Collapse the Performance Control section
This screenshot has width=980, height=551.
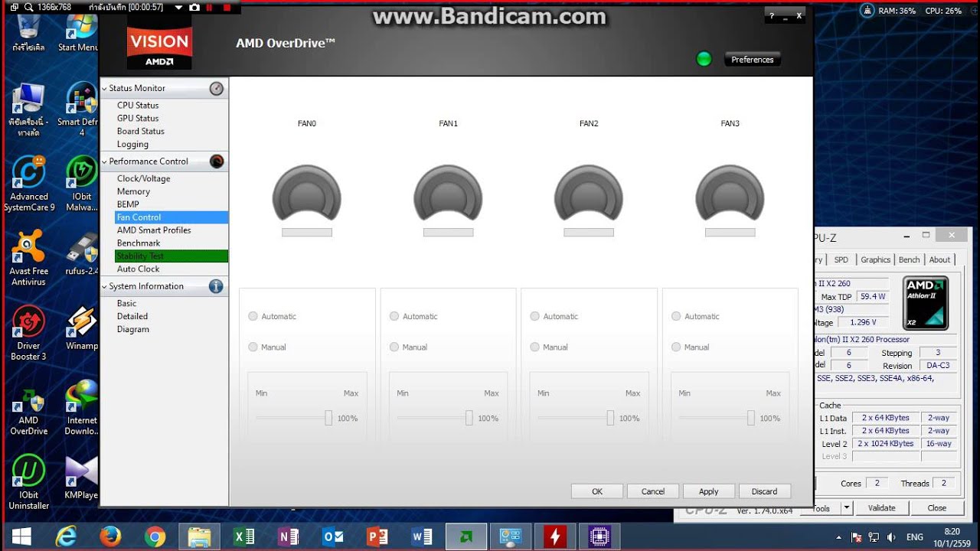(x=104, y=161)
